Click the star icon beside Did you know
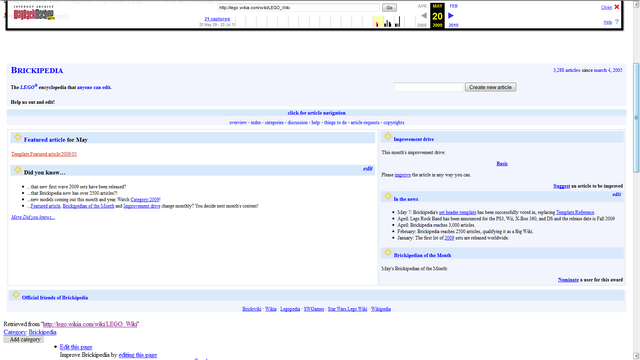Screen dimensions: 640x360 click(x=17, y=170)
